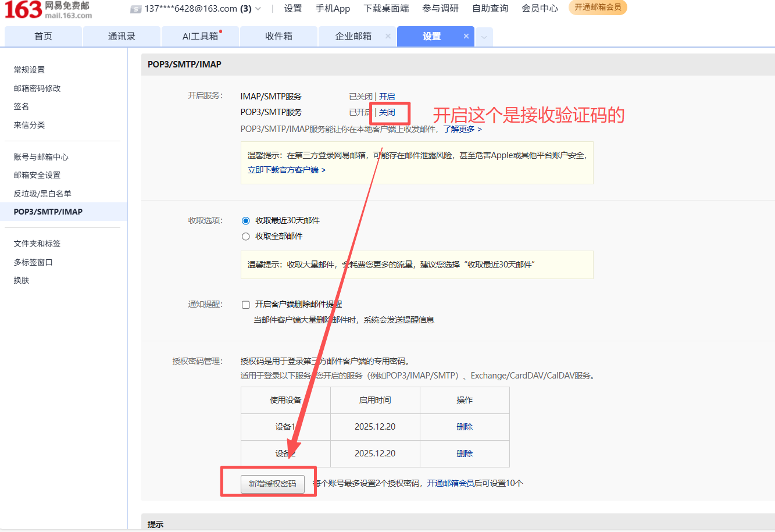Click 开启 for IMAP/SMTP服务
The width and height of the screenshot is (775, 532).
(x=387, y=97)
